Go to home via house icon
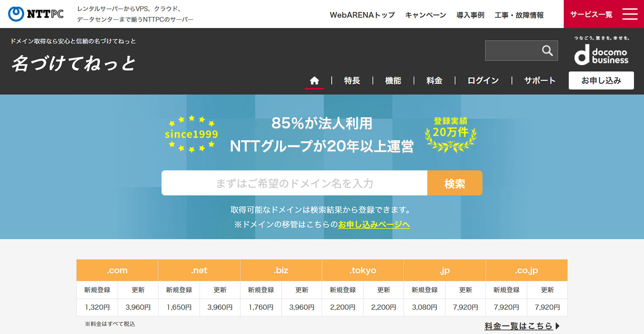The width and height of the screenshot is (644, 334). coord(314,80)
